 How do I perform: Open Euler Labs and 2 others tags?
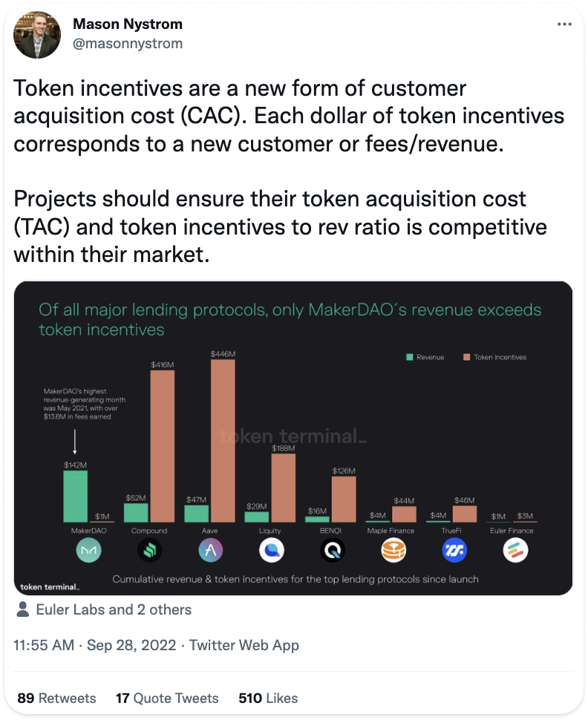(114, 609)
